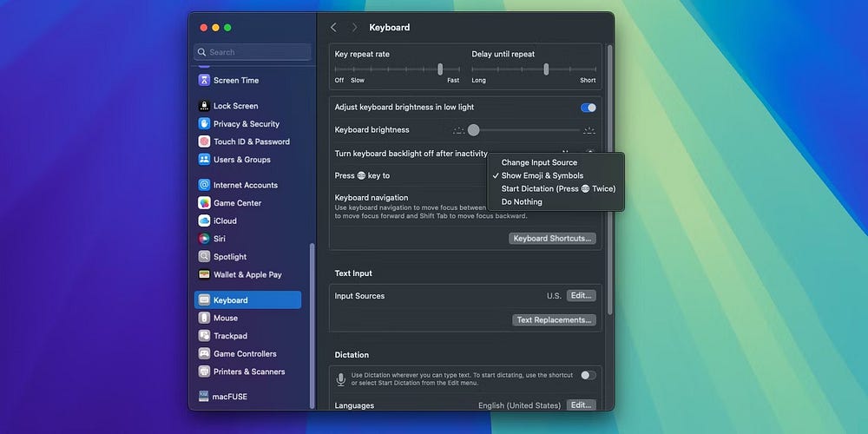Adjust the Key repeat rate slider
The width and height of the screenshot is (868, 434).
pyautogui.click(x=440, y=69)
